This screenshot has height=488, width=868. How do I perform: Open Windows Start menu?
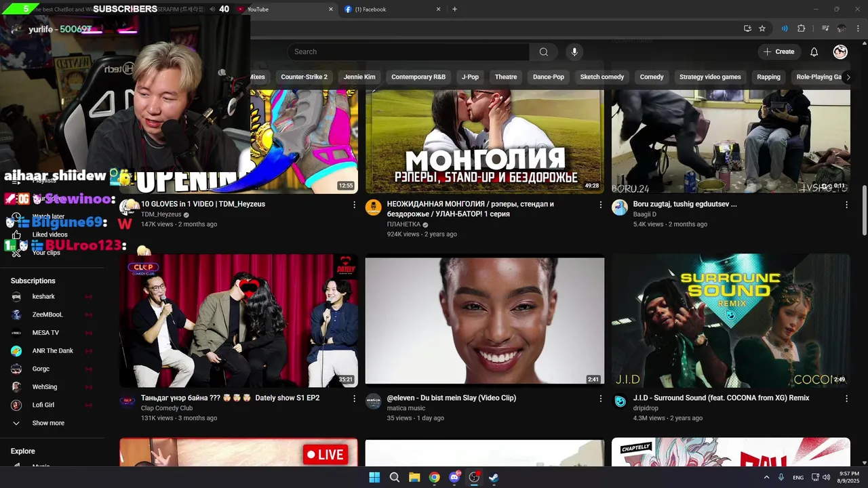(x=374, y=477)
